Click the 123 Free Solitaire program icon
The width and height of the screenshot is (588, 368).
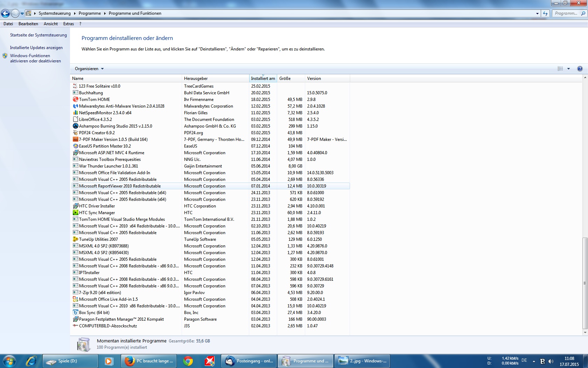pyautogui.click(x=75, y=86)
